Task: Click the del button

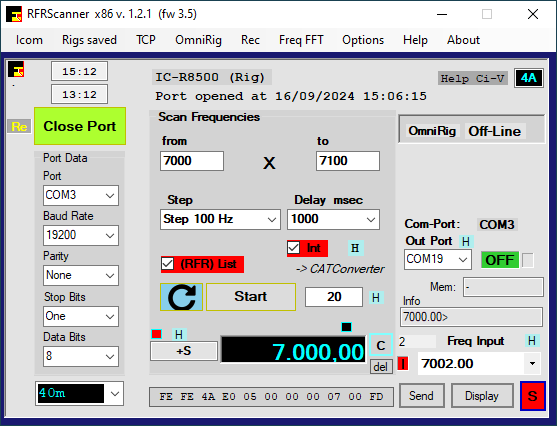Action: (381, 367)
